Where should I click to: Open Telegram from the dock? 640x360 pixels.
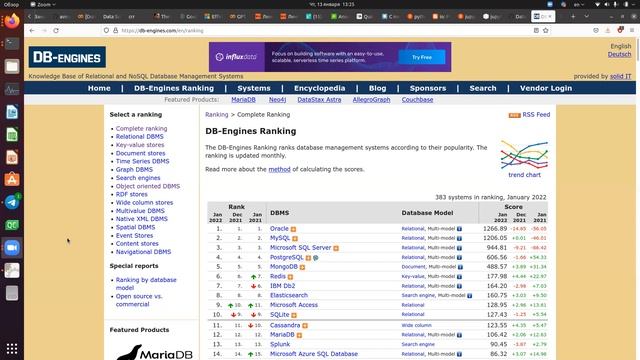(x=12, y=202)
